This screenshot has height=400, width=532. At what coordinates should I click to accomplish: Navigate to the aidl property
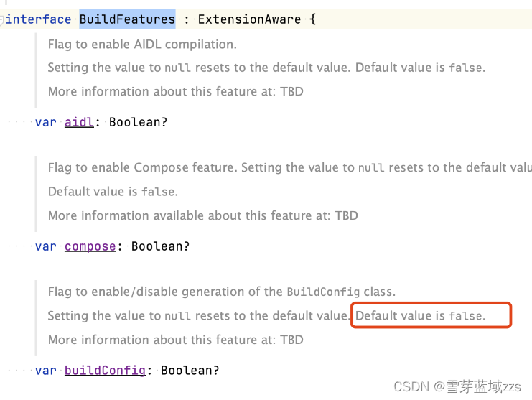(79, 122)
